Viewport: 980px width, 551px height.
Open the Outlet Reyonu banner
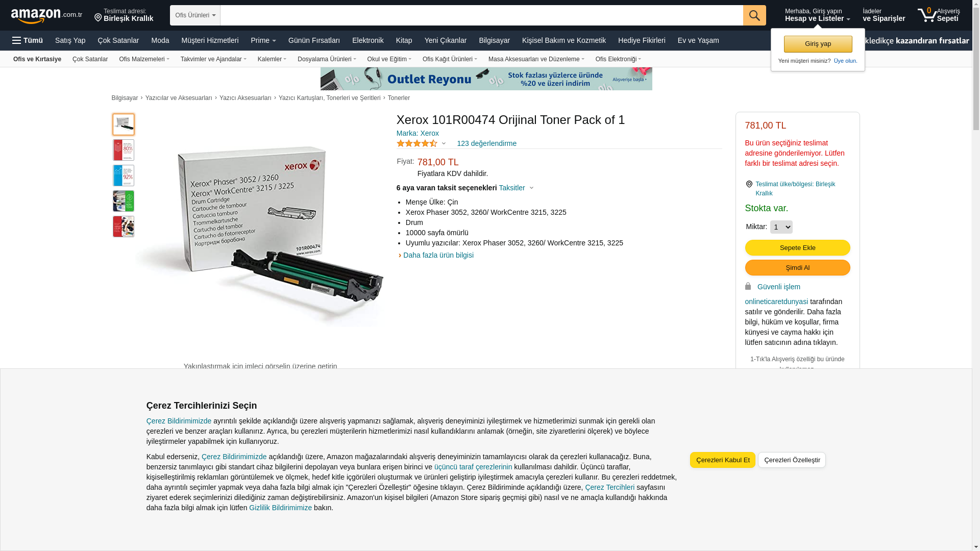click(x=486, y=79)
